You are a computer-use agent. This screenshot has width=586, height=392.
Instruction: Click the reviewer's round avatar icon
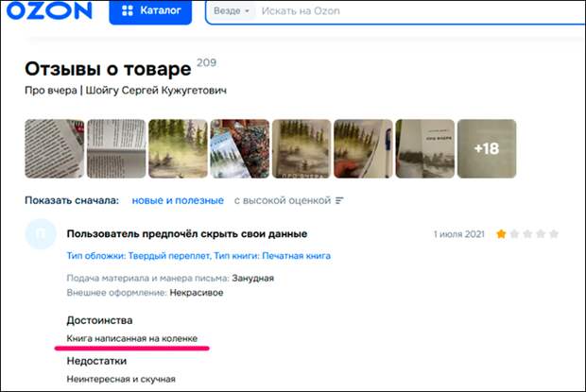click(x=40, y=234)
